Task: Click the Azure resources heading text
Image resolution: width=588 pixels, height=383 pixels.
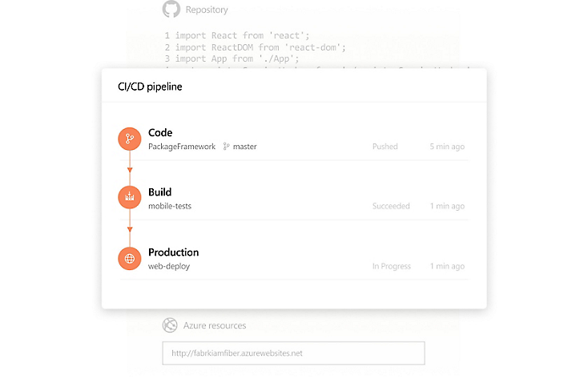Action: (x=215, y=325)
